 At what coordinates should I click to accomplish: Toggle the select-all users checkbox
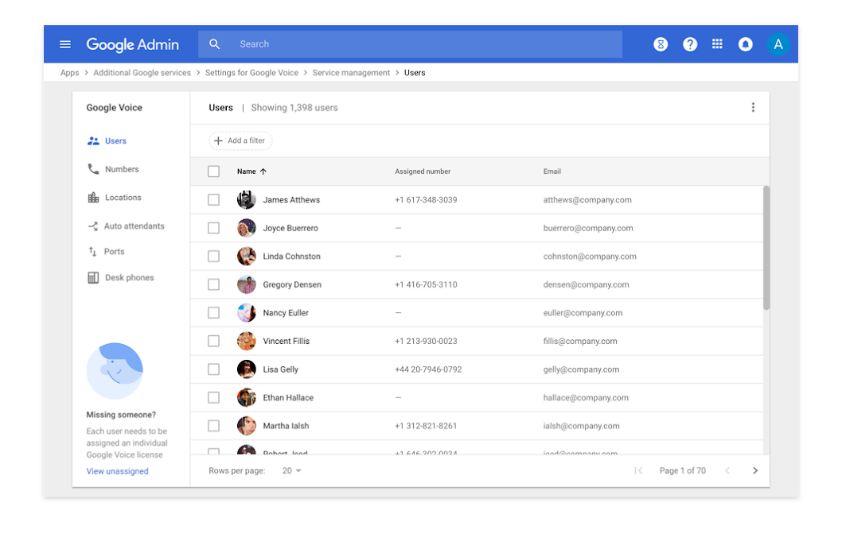pos(213,172)
